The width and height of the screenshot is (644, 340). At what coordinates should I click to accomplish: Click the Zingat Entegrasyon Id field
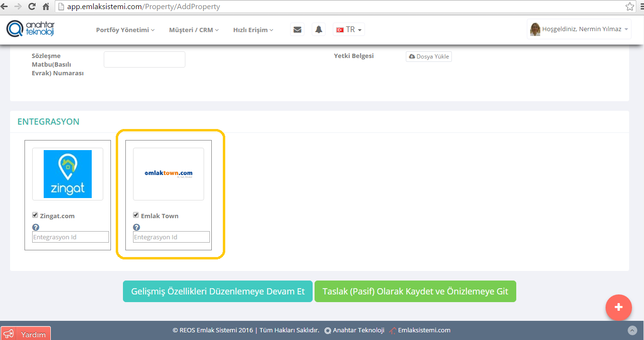click(71, 237)
